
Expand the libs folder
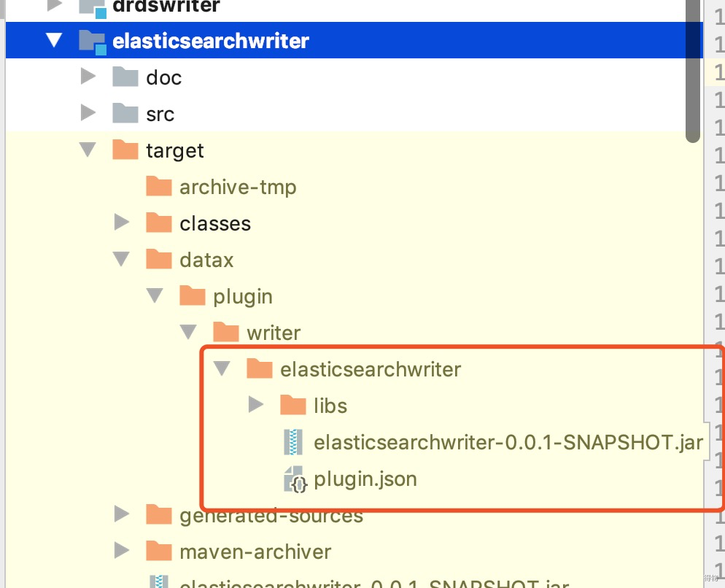point(256,405)
